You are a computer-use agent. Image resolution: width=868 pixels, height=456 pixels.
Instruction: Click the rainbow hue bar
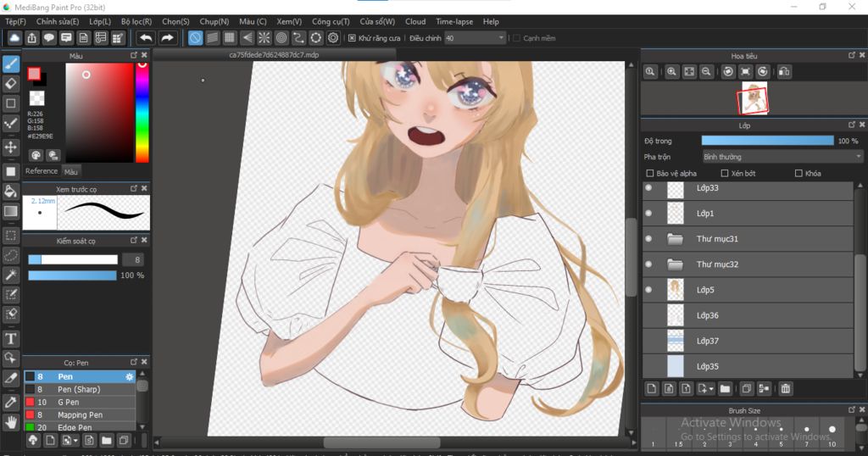pyautogui.click(x=142, y=113)
